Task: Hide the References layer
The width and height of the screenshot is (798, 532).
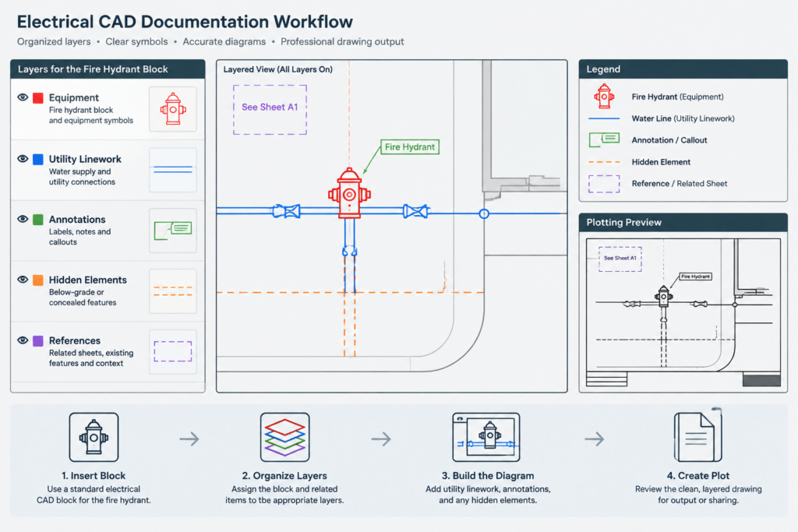Action: coord(23,340)
